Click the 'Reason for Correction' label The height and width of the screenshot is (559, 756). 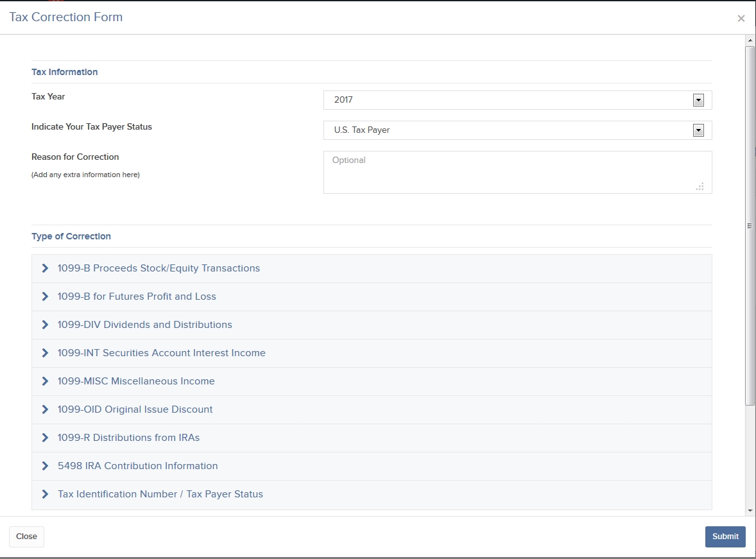coord(75,157)
